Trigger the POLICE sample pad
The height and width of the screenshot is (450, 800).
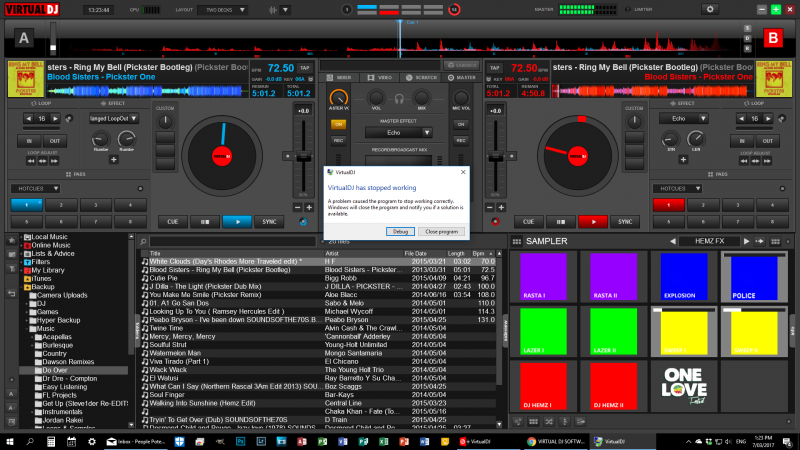(x=754, y=277)
